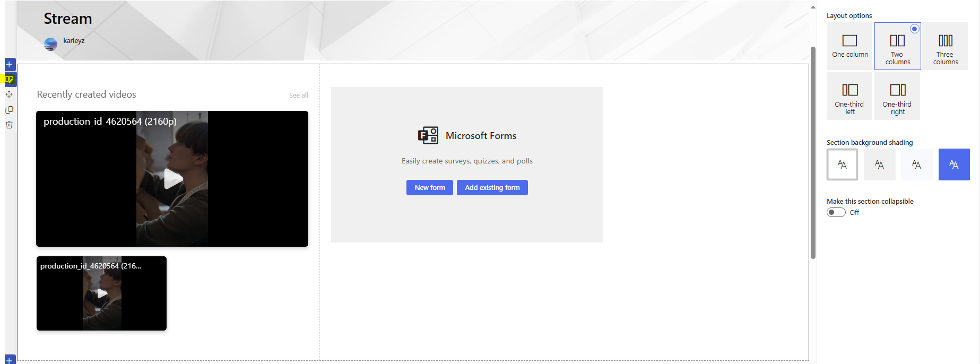Duplicate the section with copy icon
The image size is (980, 364).
(x=10, y=110)
